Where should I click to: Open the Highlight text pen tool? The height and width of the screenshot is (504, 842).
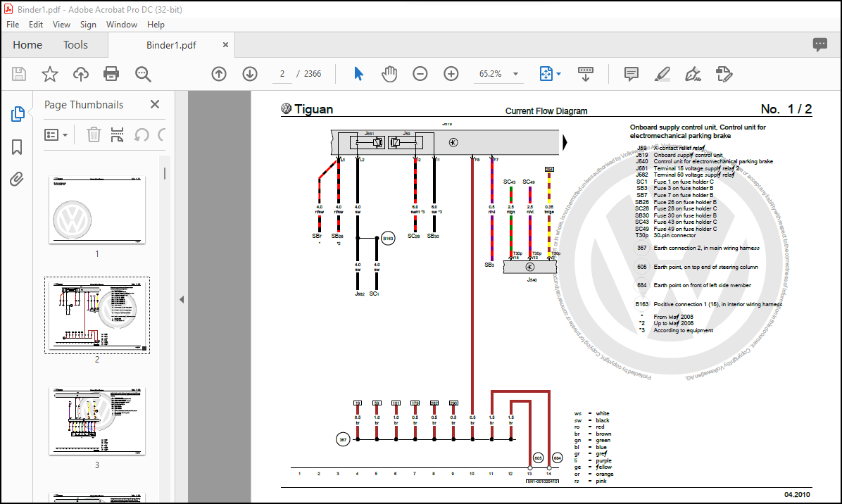662,74
